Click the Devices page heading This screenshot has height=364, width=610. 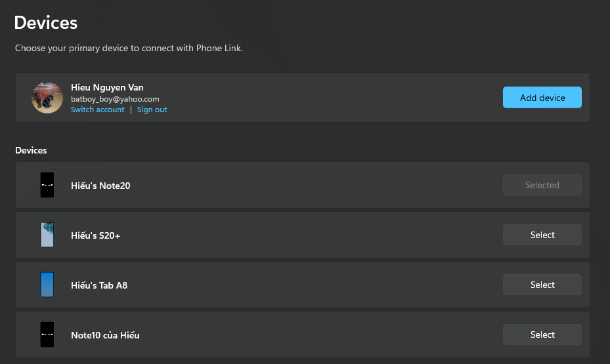click(46, 22)
